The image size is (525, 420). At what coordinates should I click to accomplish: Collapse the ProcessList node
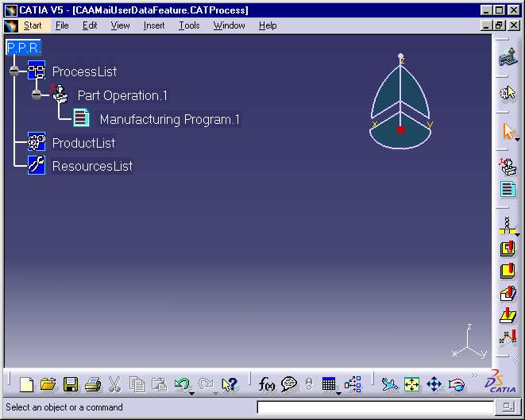14,71
